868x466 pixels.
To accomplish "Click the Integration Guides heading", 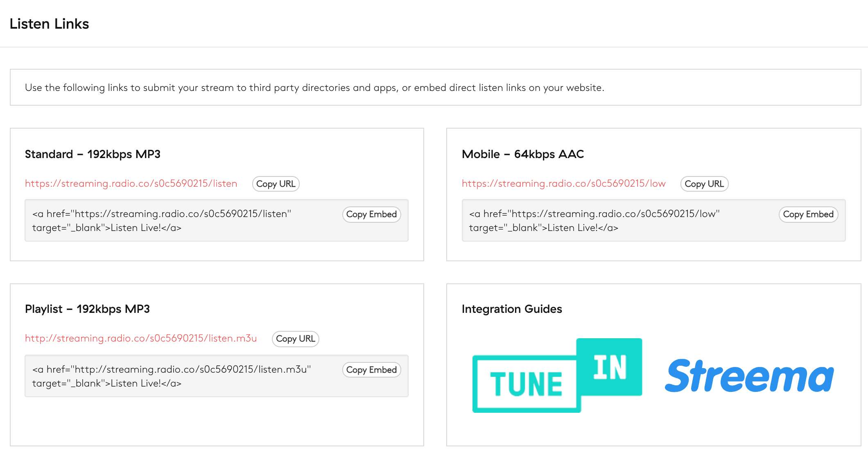I will (x=511, y=309).
